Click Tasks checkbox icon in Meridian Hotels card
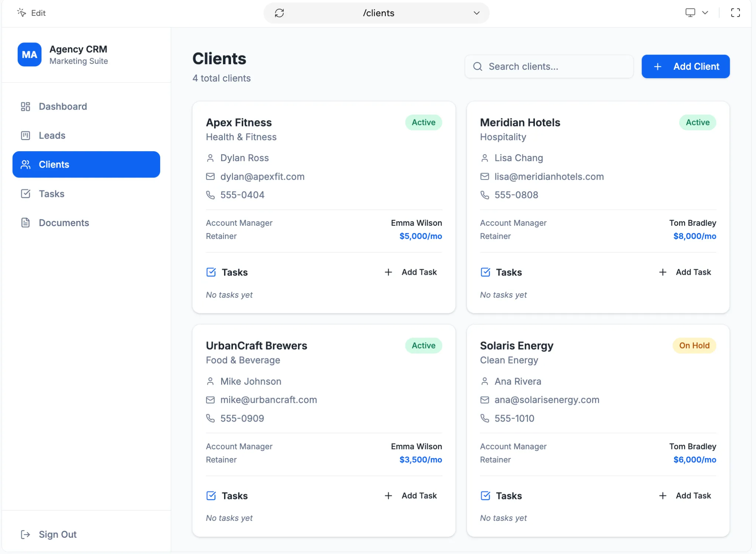 485,272
